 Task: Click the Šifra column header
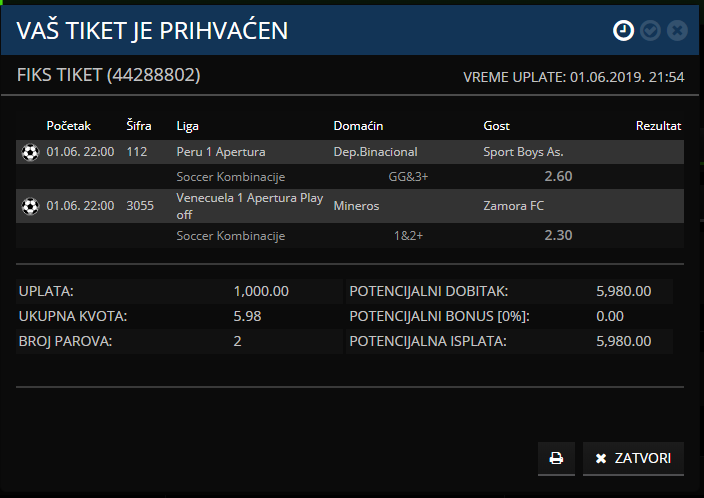tap(139, 126)
